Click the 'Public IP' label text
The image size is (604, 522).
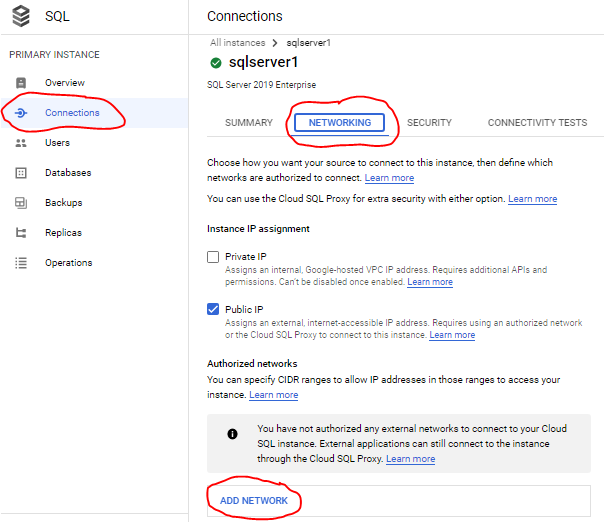(x=244, y=309)
